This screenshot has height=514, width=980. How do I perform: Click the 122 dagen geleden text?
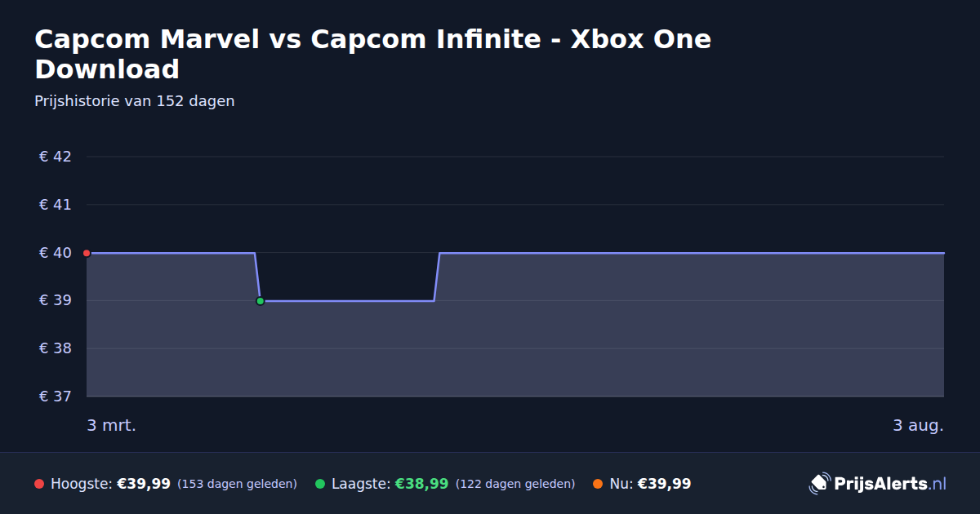515,484
